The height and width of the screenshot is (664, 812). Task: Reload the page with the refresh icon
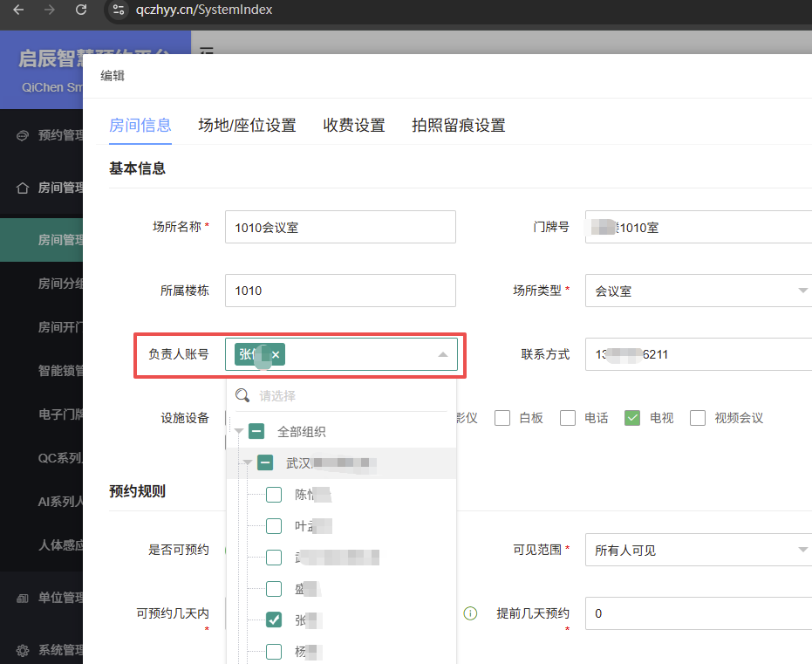(x=81, y=10)
